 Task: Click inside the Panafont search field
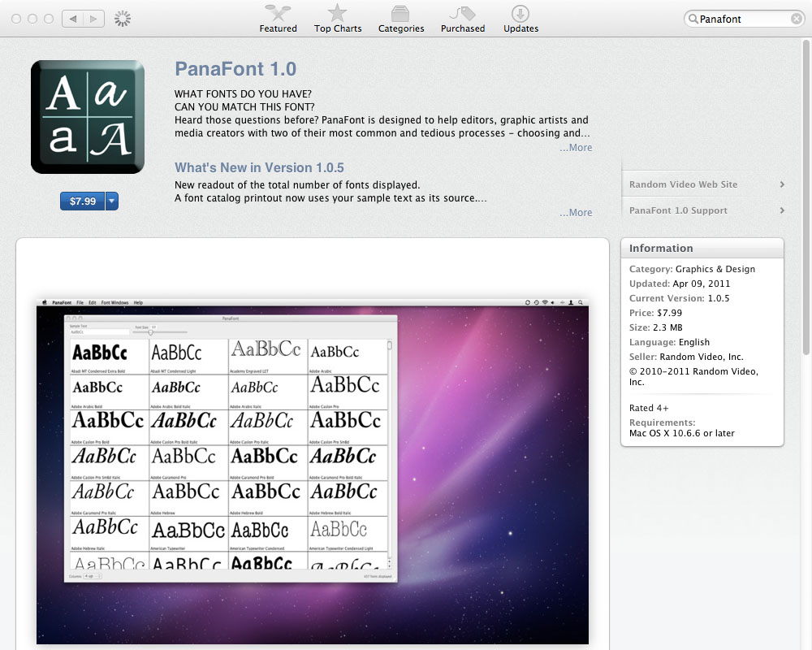point(744,19)
